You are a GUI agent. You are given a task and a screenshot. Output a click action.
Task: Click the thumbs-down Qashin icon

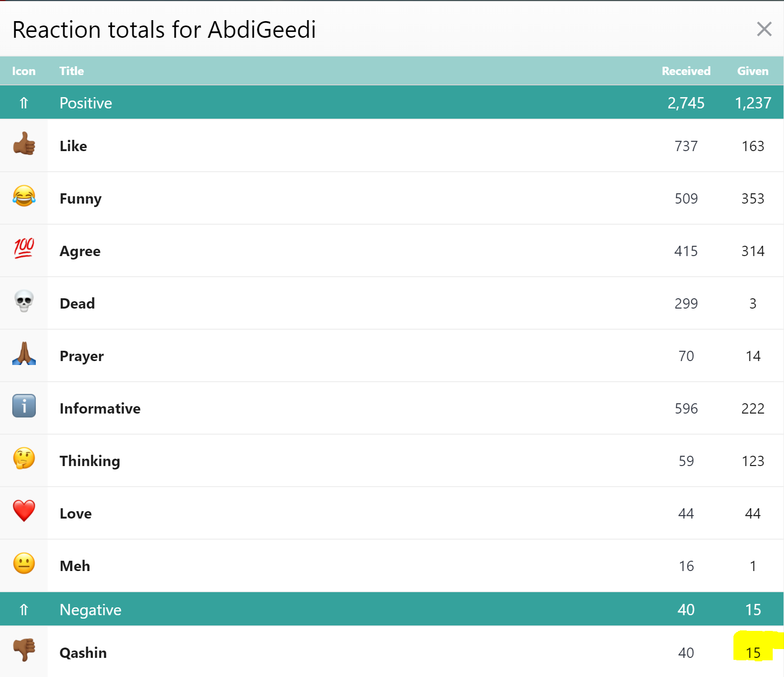[x=24, y=650]
